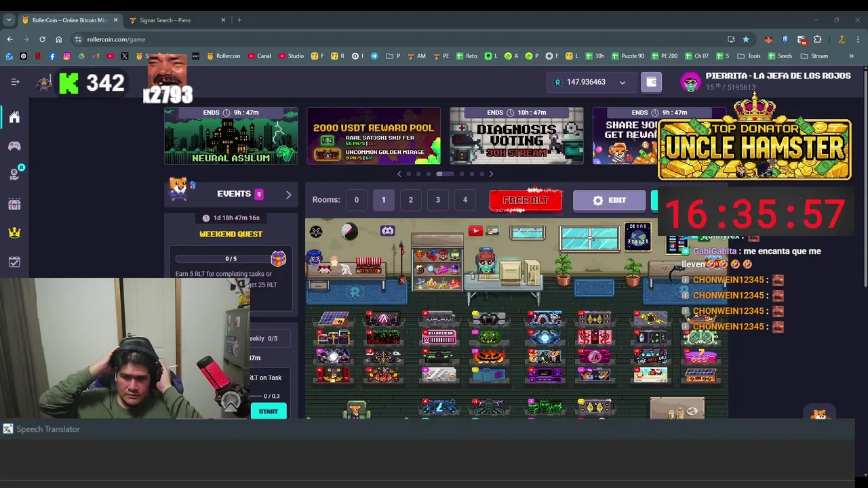Open the Google Drive bookmark icon
The width and height of the screenshot is (868, 488).
tap(81, 56)
